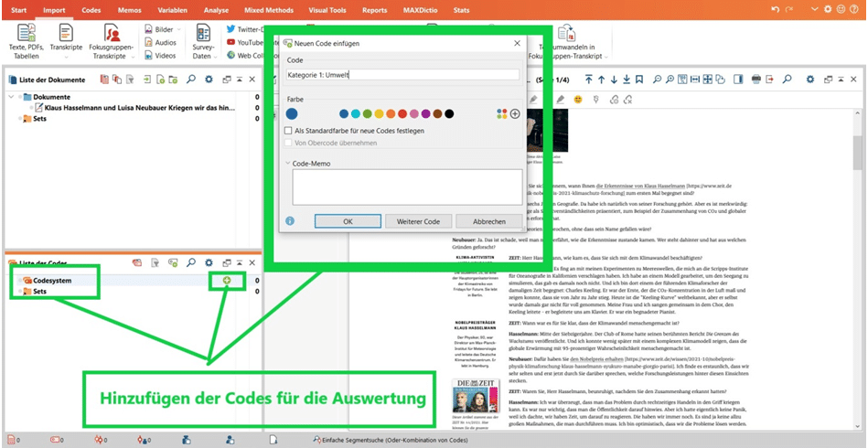The image size is (868, 448).
Task: Click the Code-Memo text area
Action: click(407, 187)
